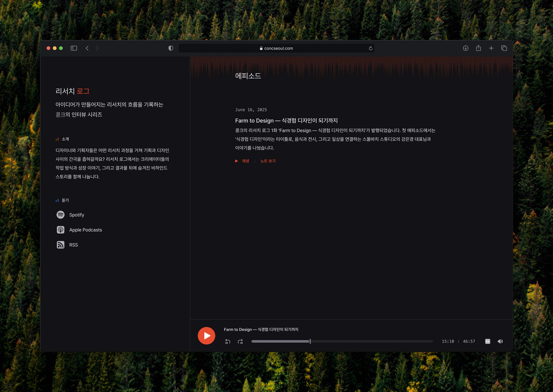This screenshot has height=392, width=553.
Task: Click the concseoul.com address bar
Action: coord(276,48)
